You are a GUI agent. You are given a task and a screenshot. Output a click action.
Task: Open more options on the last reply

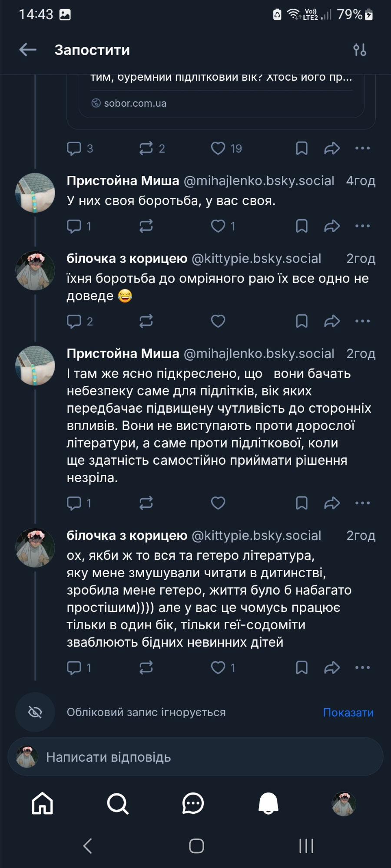(x=362, y=667)
